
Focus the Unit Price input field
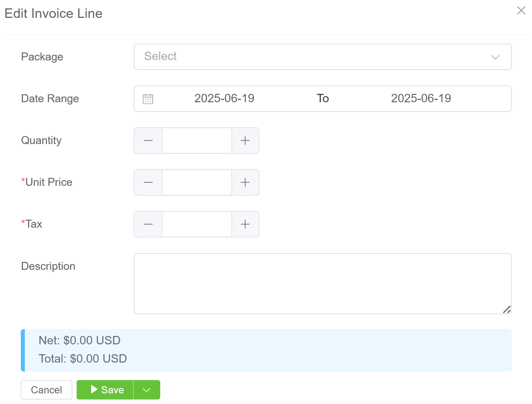pos(197,182)
